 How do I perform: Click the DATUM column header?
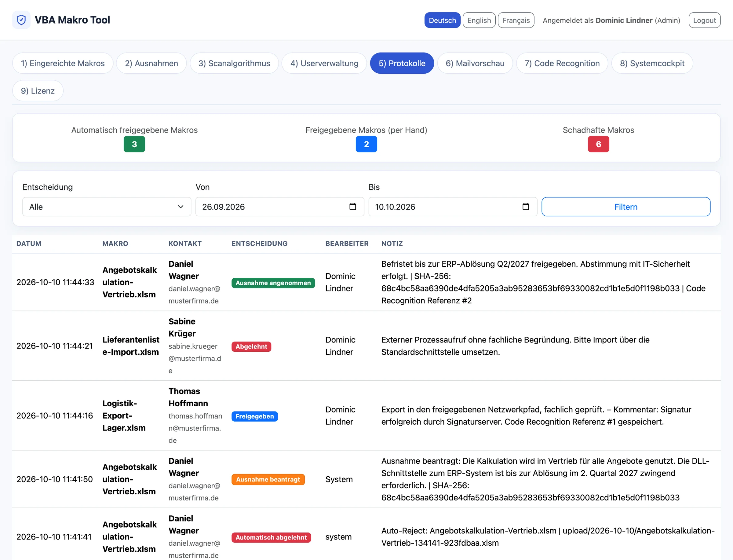click(29, 244)
